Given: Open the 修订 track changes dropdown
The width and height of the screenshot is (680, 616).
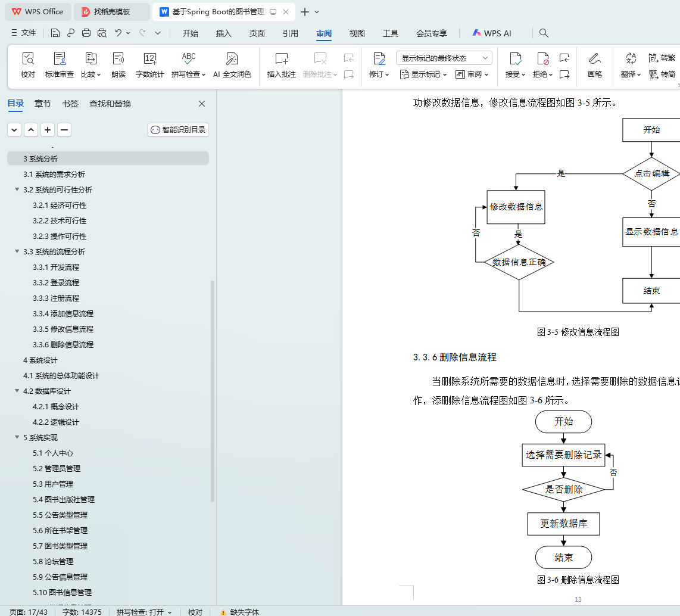Looking at the screenshot, I should coord(379,74).
